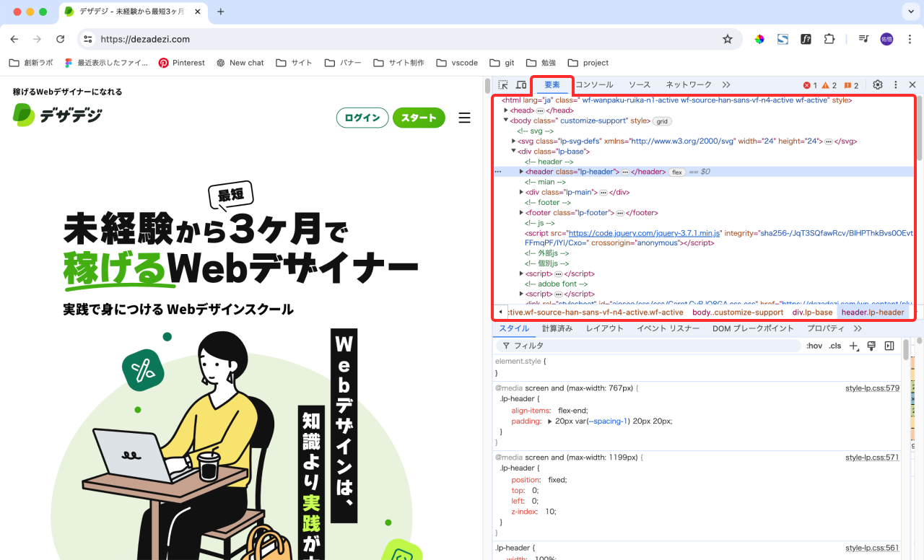924x560 pixels.
Task: Open the Chrome three-dot menu
Action: coord(909,39)
